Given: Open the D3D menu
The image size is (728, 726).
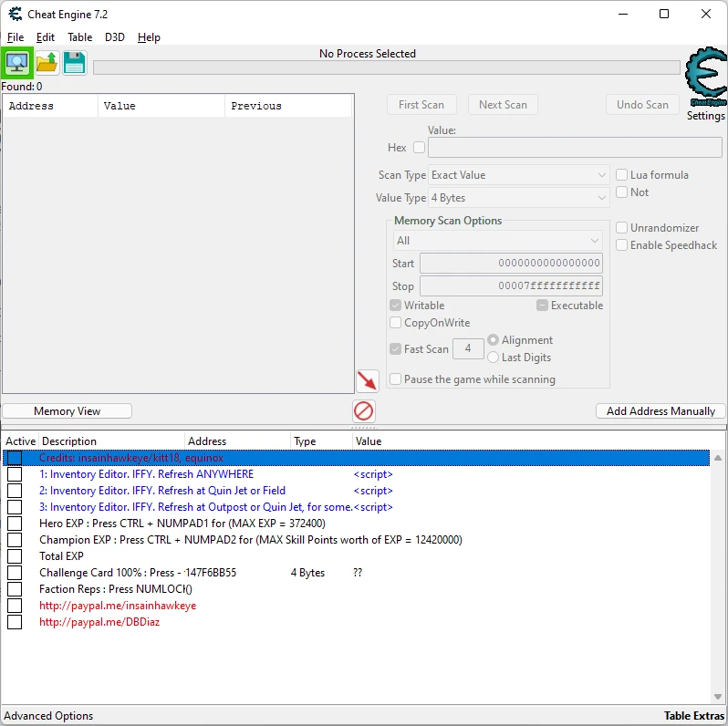Looking at the screenshot, I should click(x=115, y=37).
